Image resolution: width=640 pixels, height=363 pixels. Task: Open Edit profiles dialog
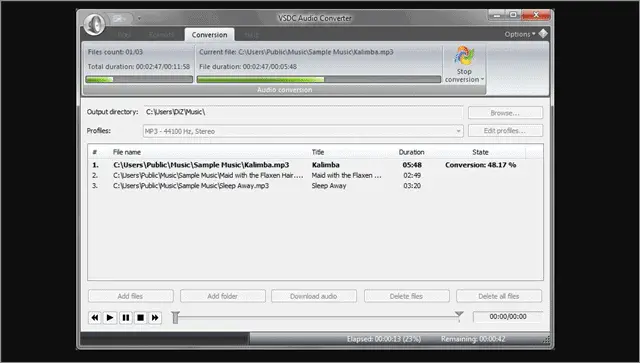click(505, 131)
